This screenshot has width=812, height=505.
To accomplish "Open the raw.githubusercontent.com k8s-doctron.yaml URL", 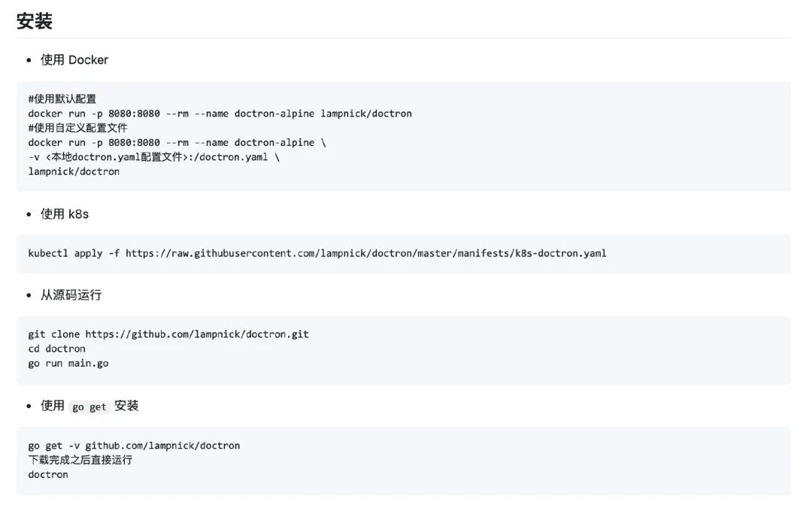I will click(x=365, y=253).
